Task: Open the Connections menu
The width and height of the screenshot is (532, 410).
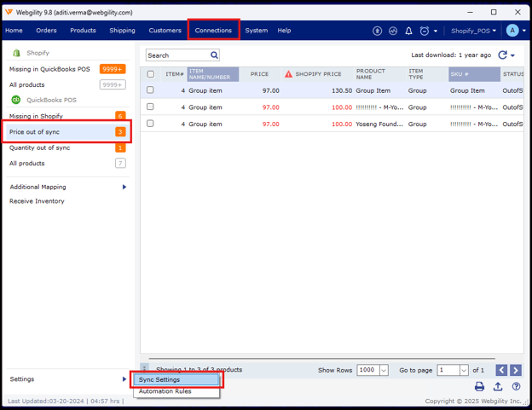Action: pos(213,31)
